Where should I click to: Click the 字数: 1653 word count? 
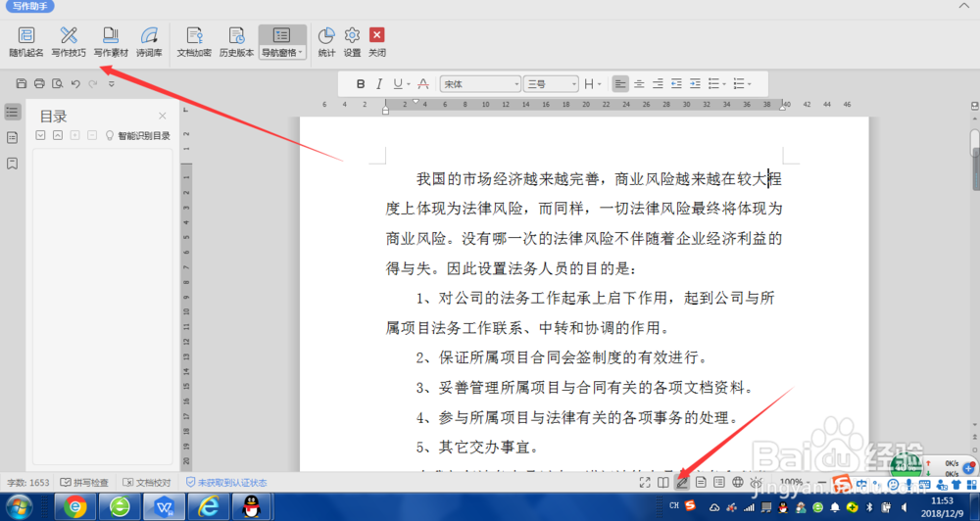(28, 483)
